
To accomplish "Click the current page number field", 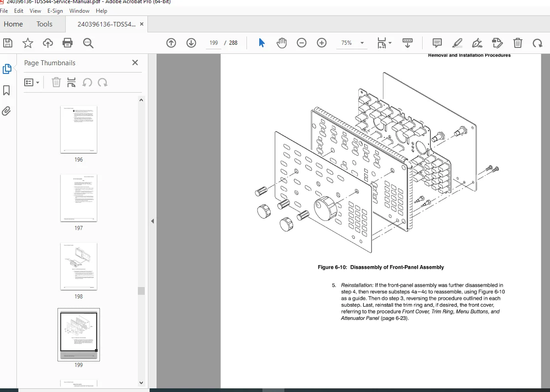I will point(214,43).
